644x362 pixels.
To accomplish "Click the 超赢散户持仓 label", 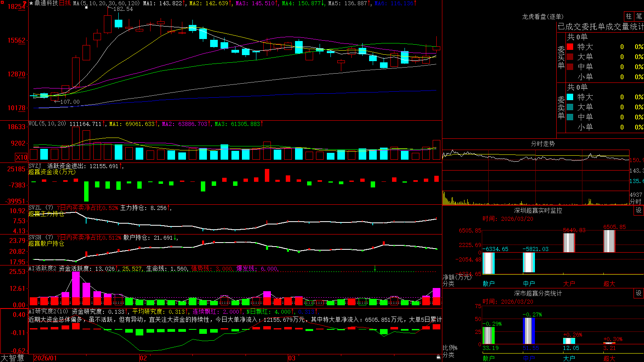I will (46, 243).
